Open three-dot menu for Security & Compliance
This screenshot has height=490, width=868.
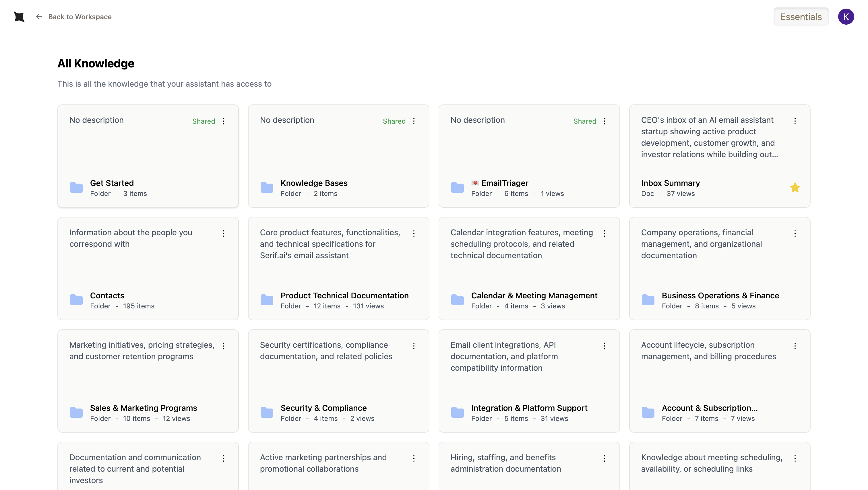pos(414,346)
